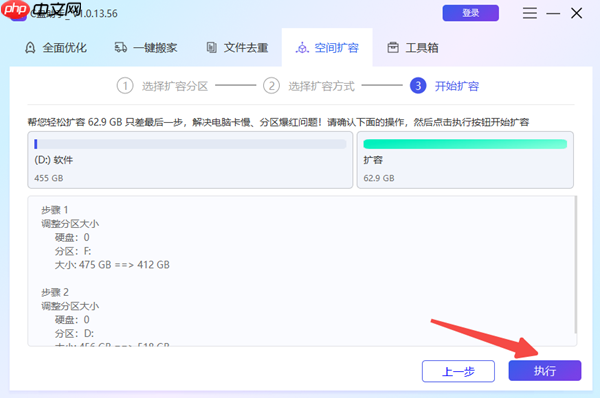Click step 3 circle 开始扩容
The image size is (600, 398).
click(x=418, y=86)
